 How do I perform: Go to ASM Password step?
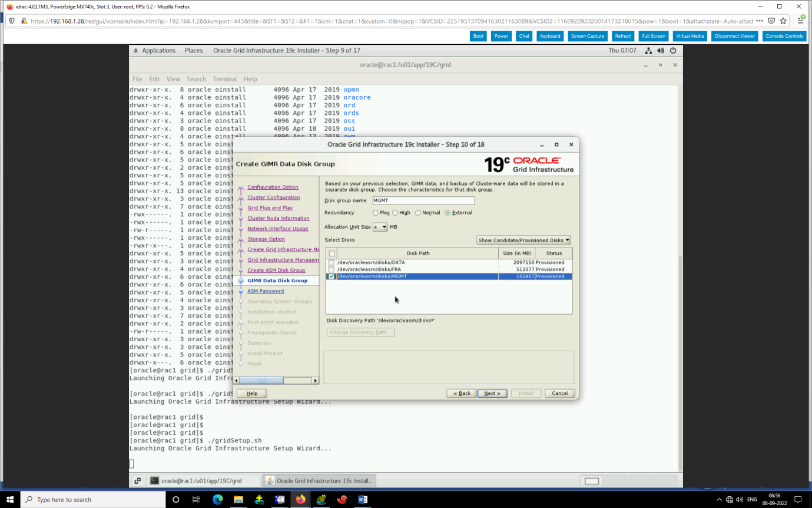(x=266, y=291)
